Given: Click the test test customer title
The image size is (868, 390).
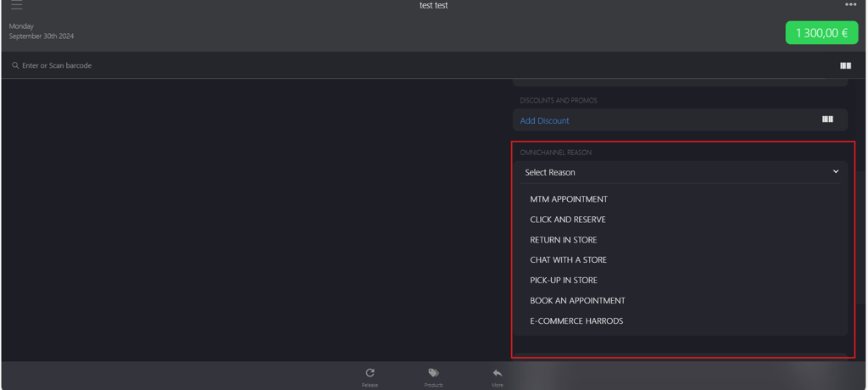Looking at the screenshot, I should click(433, 6).
